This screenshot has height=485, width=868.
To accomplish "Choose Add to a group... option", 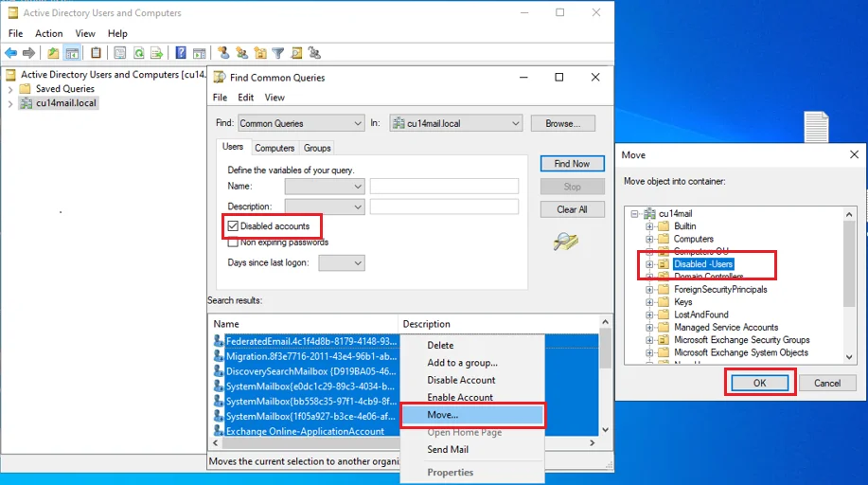I will (x=472, y=363).
